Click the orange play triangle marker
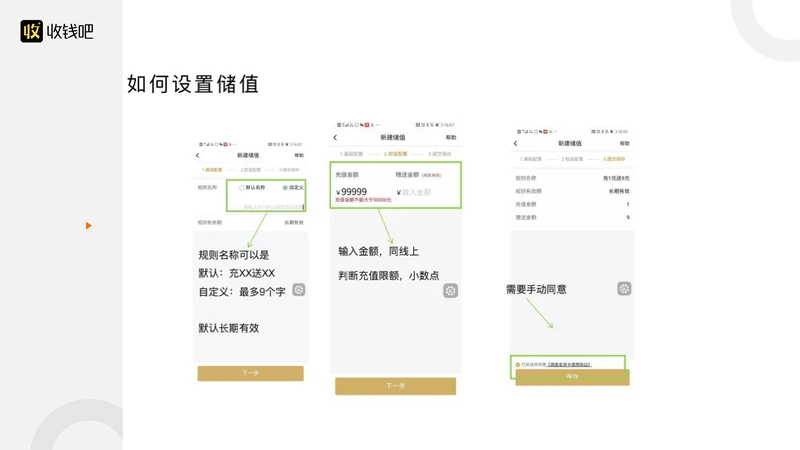This screenshot has width=800, height=450. 89,226
